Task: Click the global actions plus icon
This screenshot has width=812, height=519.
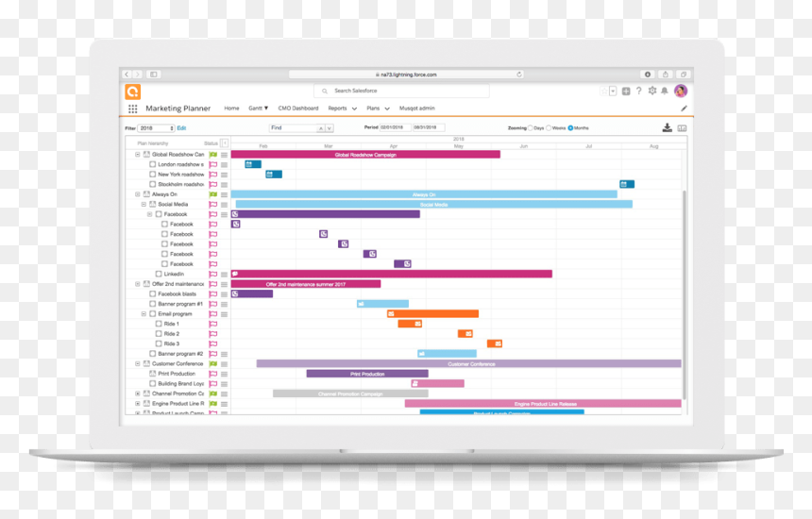Action: pos(626,92)
